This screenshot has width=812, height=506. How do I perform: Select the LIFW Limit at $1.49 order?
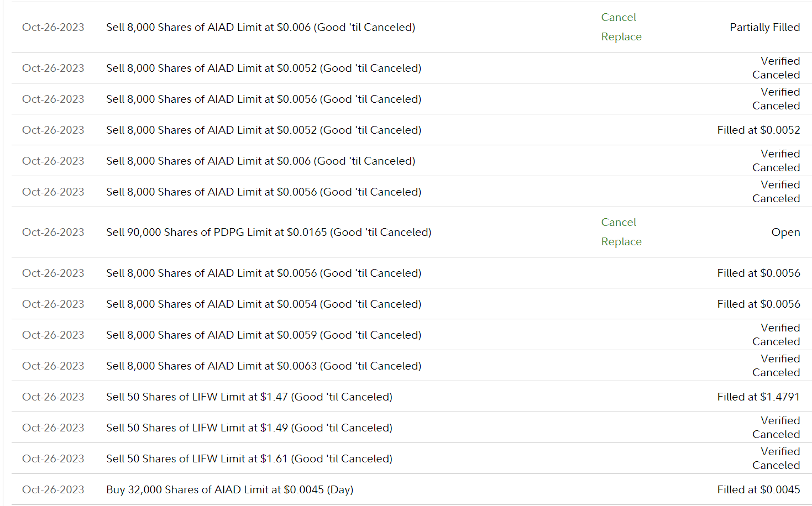pos(249,428)
